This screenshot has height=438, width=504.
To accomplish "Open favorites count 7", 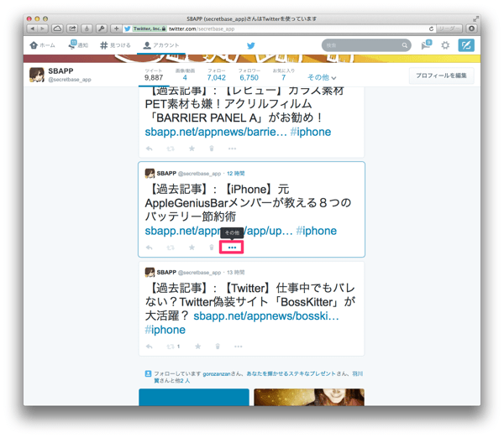I will pyautogui.click(x=284, y=75).
